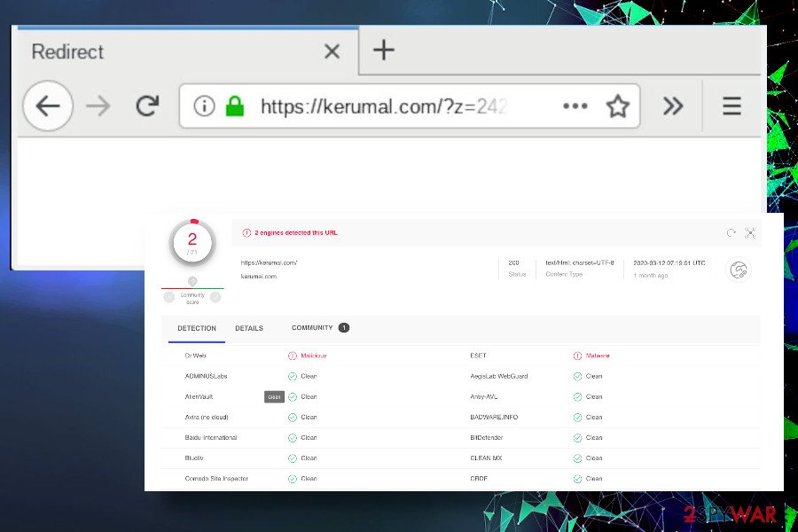Click the Avira (no cloud) row name
The height and width of the screenshot is (532, 798).
tap(207, 417)
